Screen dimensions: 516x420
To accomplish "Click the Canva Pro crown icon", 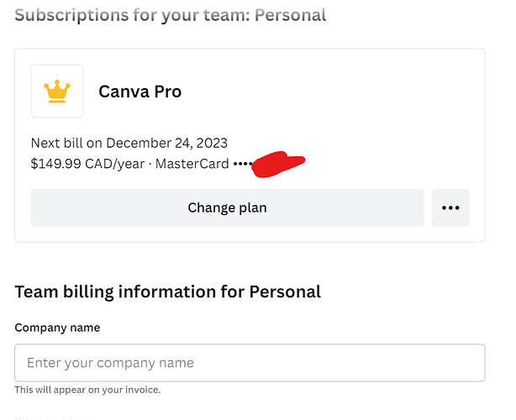I will 56,91.
